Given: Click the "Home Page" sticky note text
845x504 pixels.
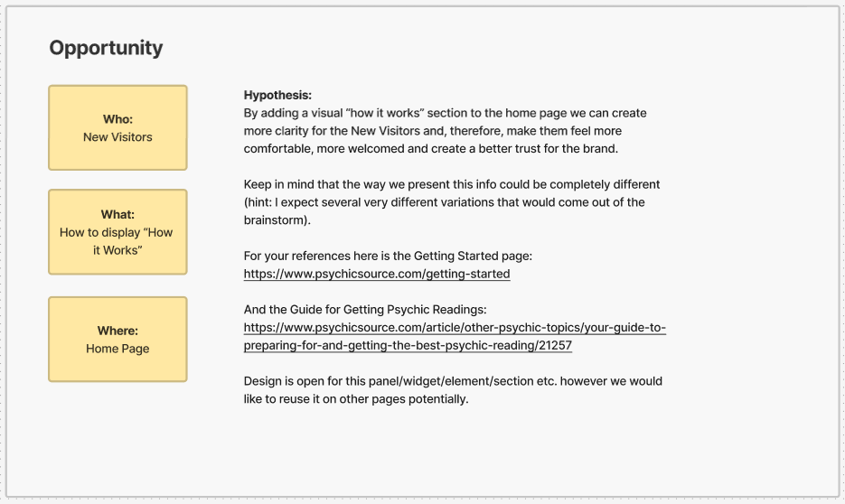Looking at the screenshot, I should [117, 349].
